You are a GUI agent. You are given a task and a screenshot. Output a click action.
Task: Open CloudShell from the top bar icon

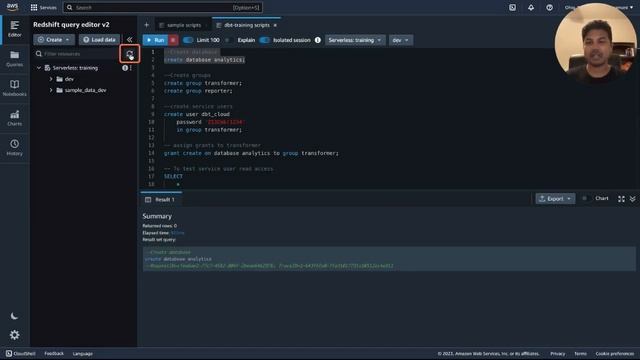(x=512, y=7)
